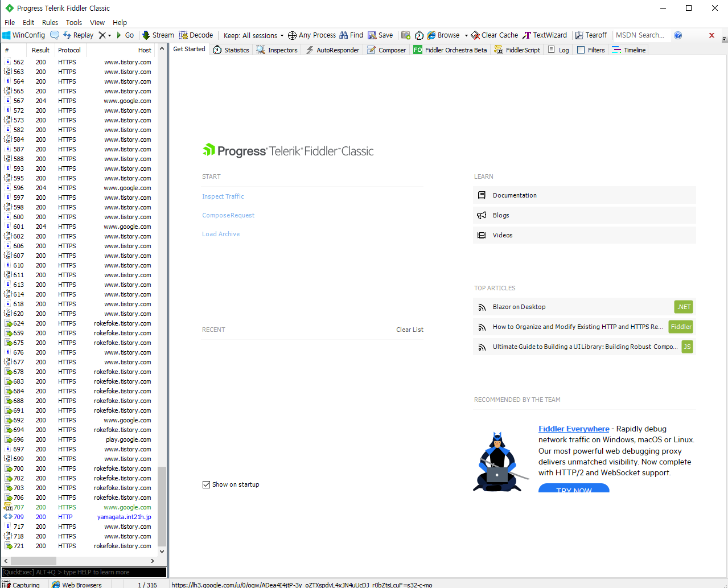
Task: Open the FiddlerScript tab
Action: (x=517, y=50)
